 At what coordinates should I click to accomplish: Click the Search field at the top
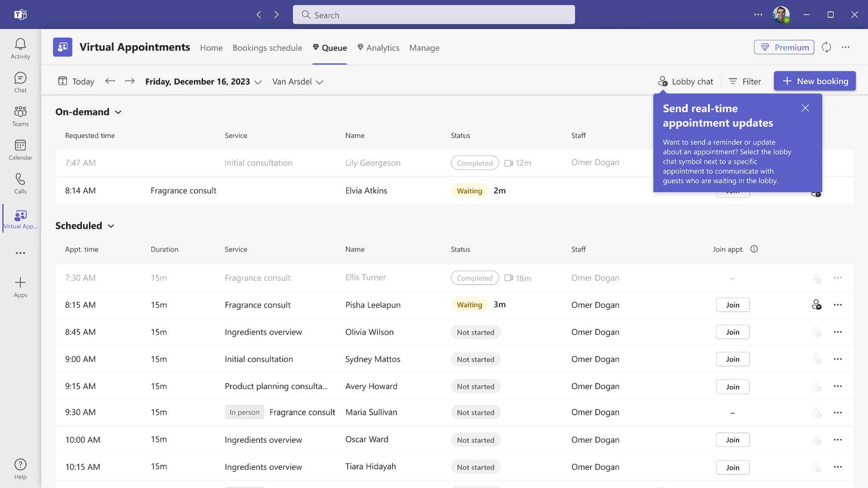[x=434, y=15]
